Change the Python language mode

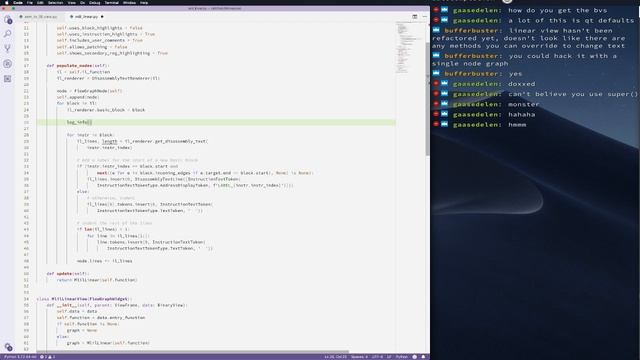(x=402, y=357)
